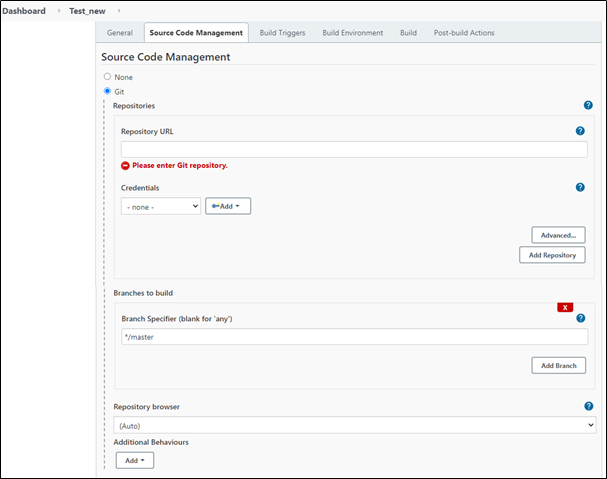Expand Additional Behaviours Add dropdown

(x=134, y=460)
